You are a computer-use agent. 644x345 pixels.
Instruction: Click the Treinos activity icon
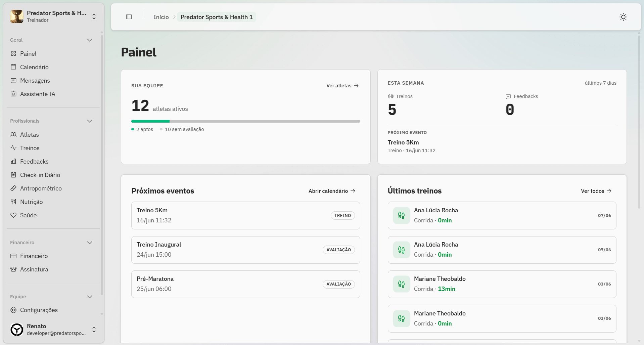(13, 148)
